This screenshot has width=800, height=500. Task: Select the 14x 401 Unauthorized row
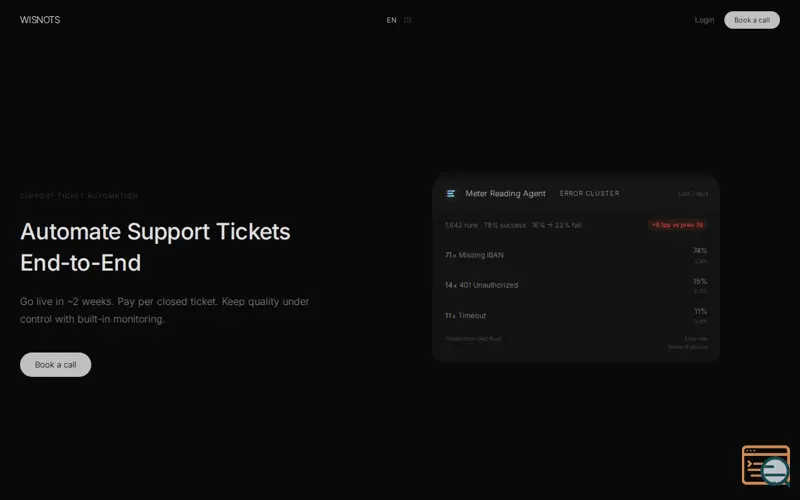[576, 285]
